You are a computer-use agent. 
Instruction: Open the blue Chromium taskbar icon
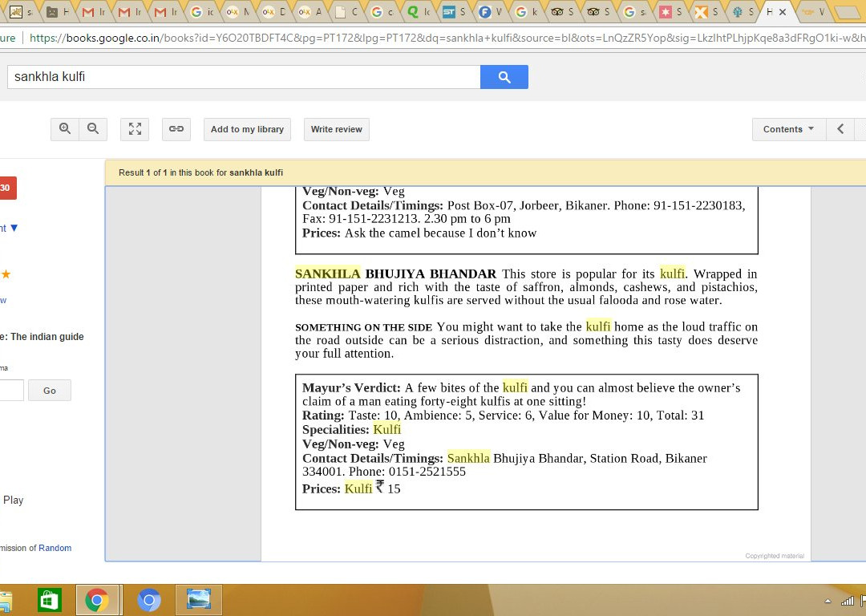point(148,600)
